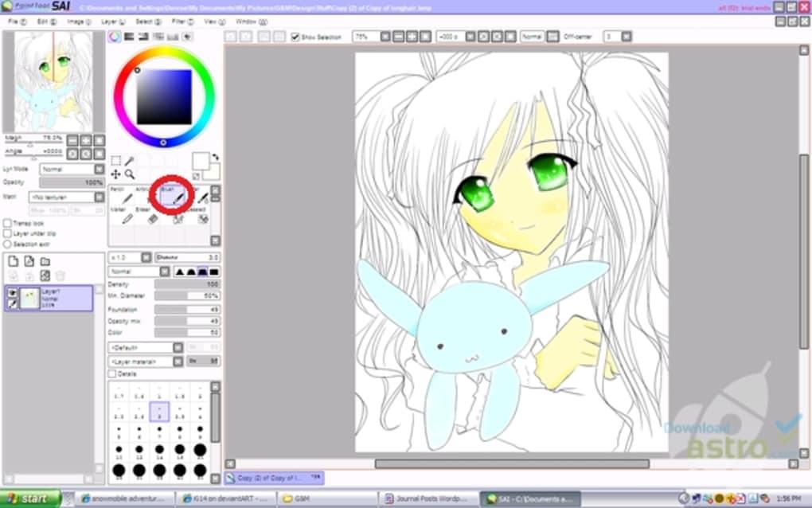Create a new normal layer
The image size is (812, 508).
(13, 261)
